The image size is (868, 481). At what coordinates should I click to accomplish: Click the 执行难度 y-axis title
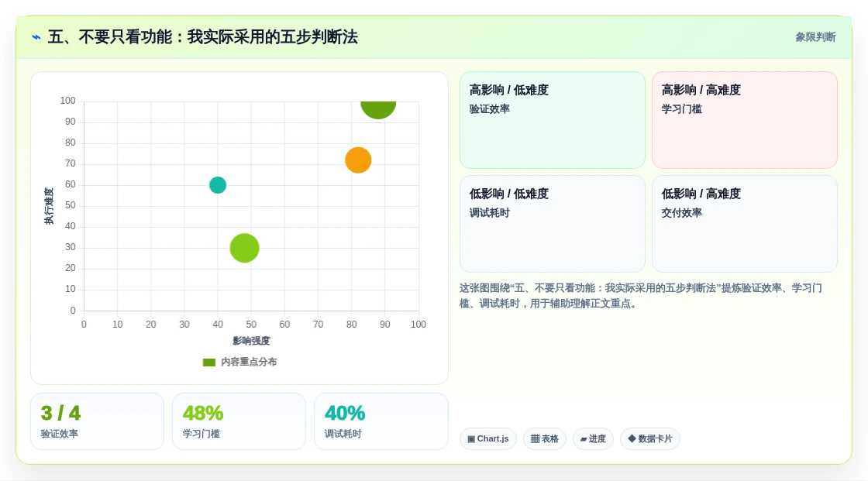coord(50,206)
